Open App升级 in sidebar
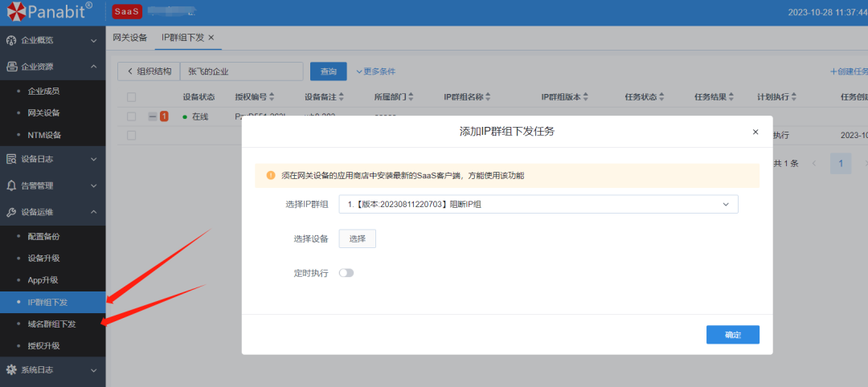Viewport: 868px width, 387px height. (43, 280)
